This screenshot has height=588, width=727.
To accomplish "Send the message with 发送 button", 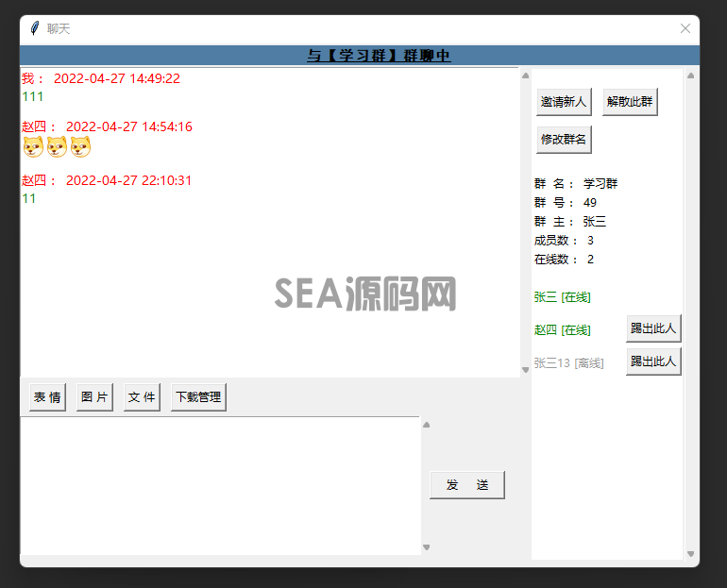I will (x=467, y=485).
